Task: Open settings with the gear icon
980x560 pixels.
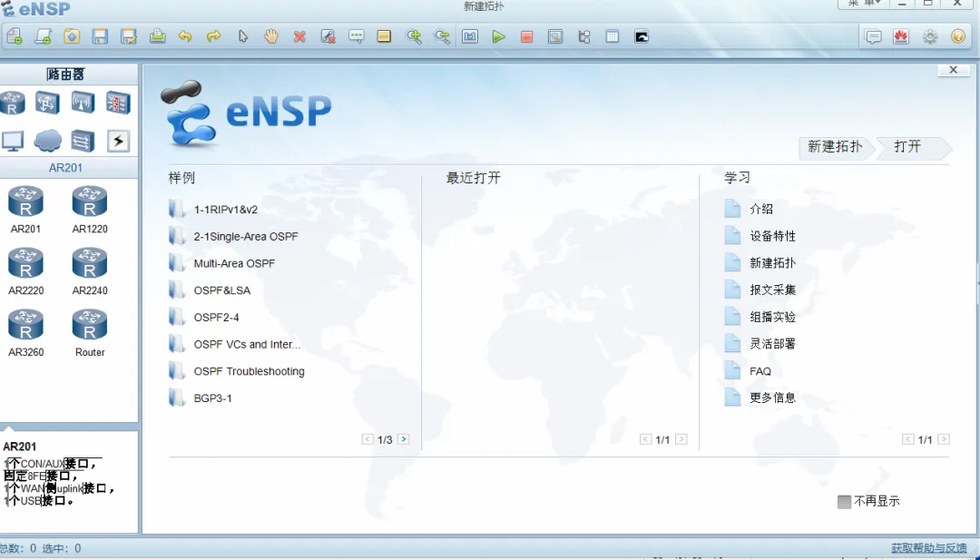Action: tap(930, 36)
